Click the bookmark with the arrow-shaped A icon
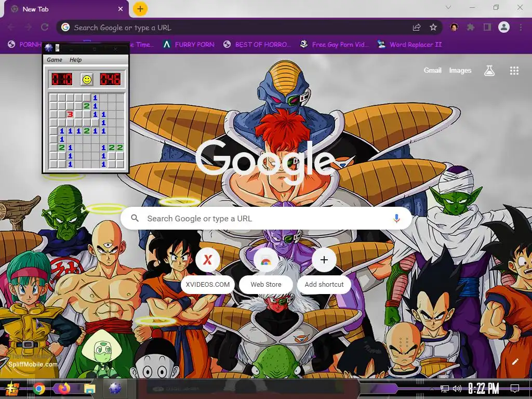The width and height of the screenshot is (532, 399). click(188, 45)
